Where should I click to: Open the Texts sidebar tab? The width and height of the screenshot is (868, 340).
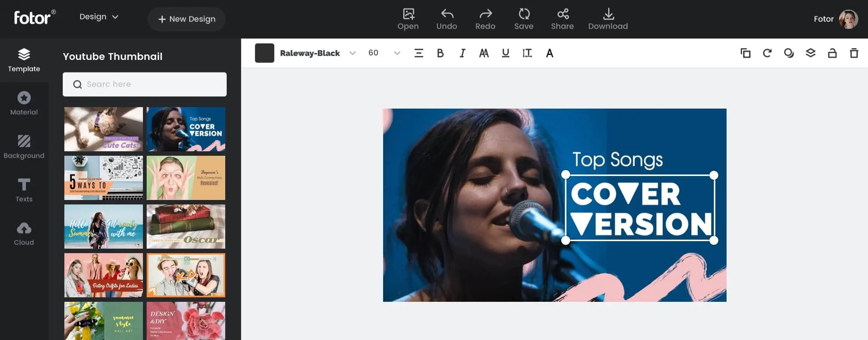coord(24,190)
